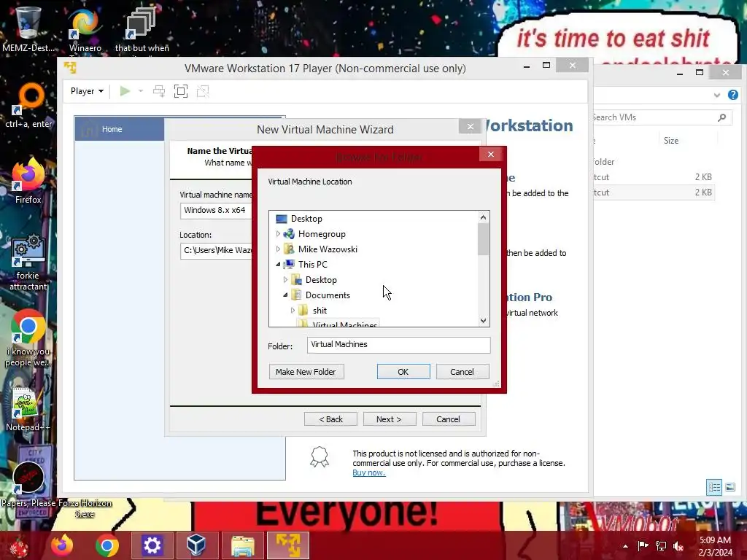Select Mike Wazowski folder

[x=328, y=249]
